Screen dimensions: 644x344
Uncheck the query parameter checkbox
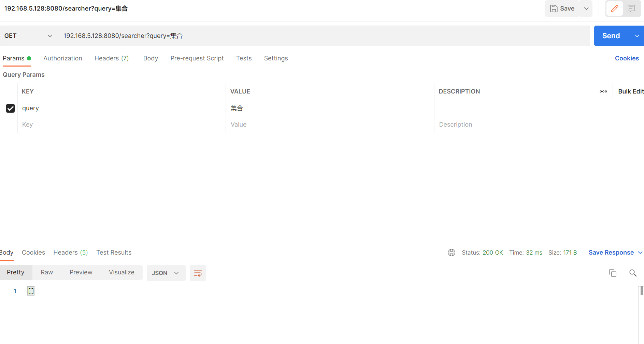[x=11, y=108]
